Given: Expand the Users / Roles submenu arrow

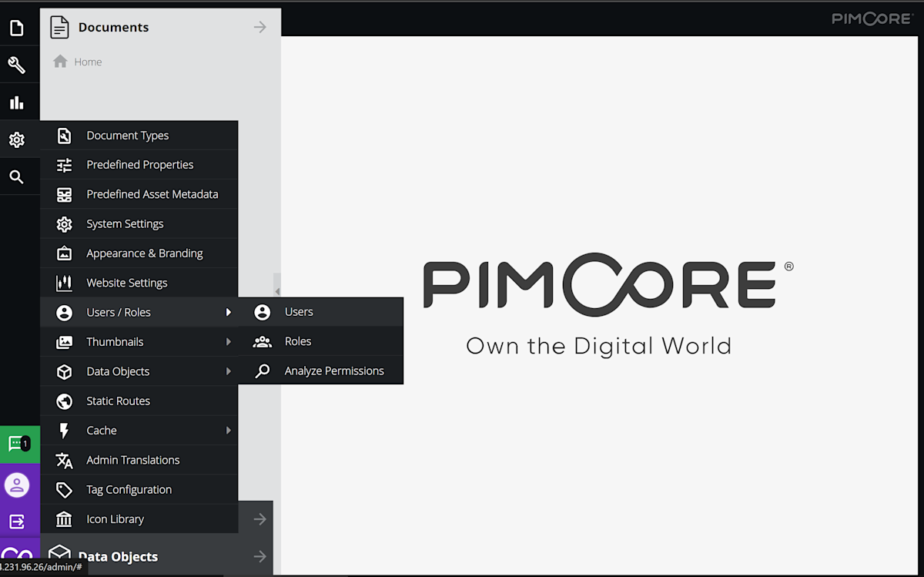Looking at the screenshot, I should click(x=228, y=312).
